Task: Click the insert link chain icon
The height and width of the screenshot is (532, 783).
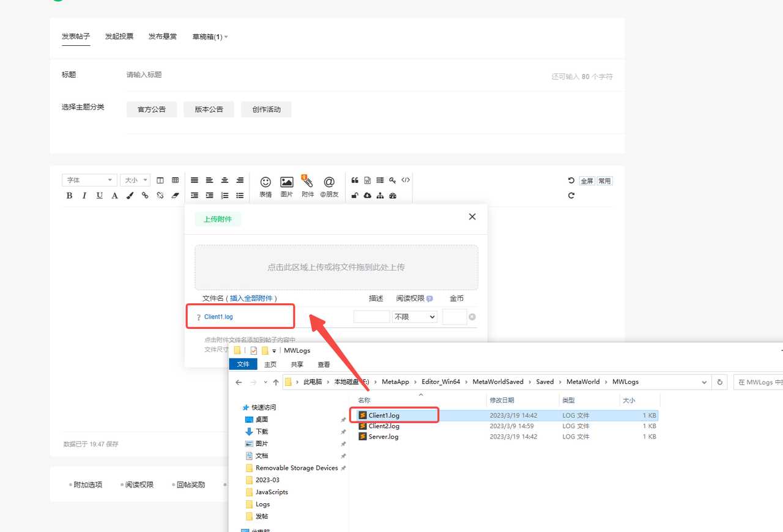Action: pyautogui.click(x=145, y=196)
